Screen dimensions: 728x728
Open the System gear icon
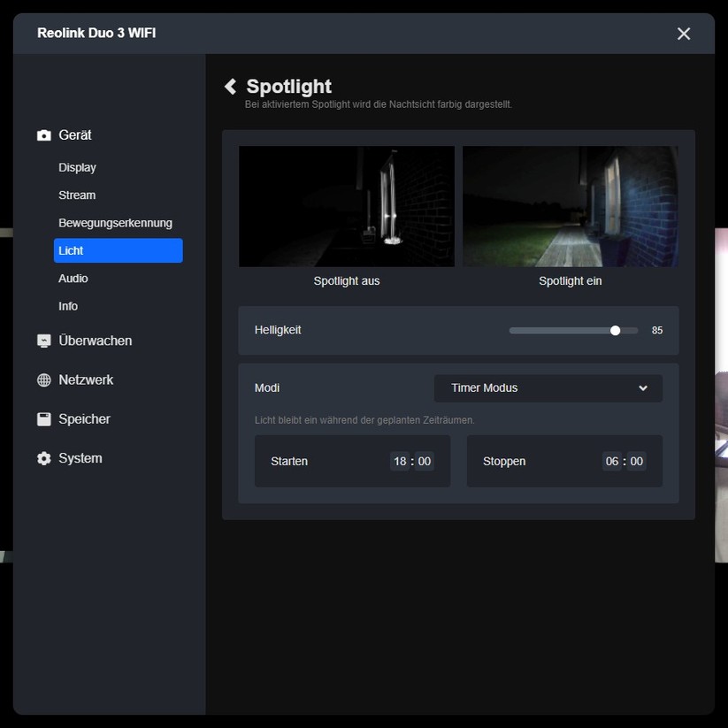tap(43, 458)
